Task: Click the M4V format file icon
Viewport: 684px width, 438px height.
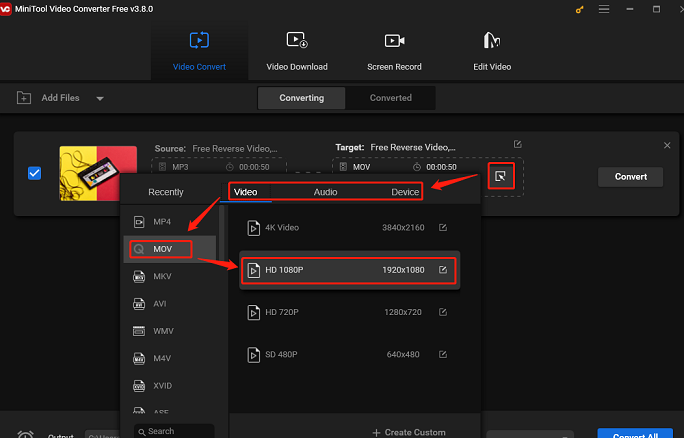Action: 139,358
